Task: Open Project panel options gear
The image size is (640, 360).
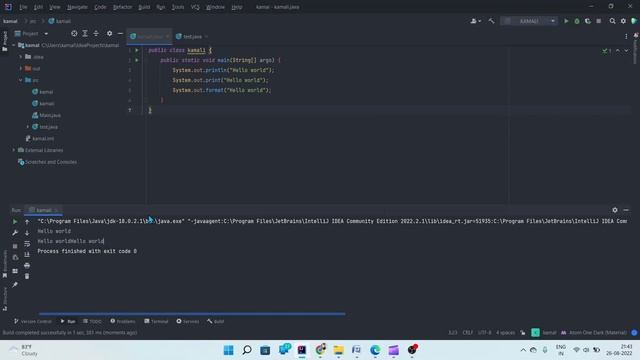Action: [109, 33]
